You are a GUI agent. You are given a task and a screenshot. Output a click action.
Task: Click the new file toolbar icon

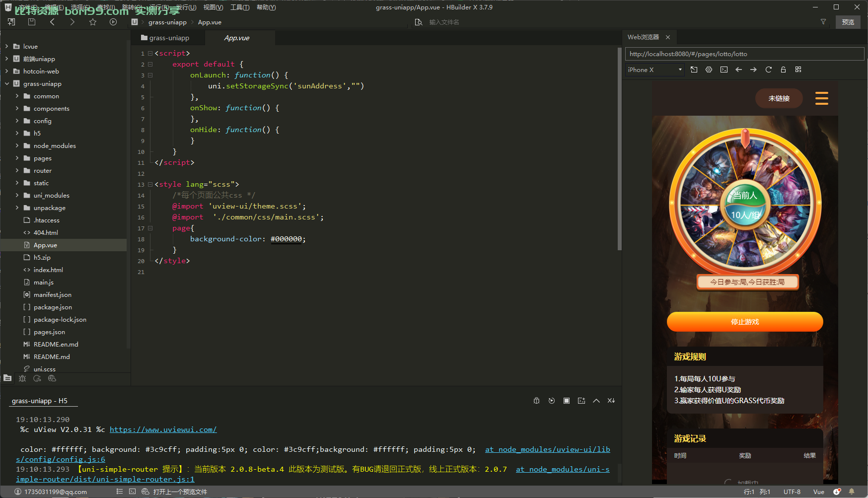pos(12,22)
